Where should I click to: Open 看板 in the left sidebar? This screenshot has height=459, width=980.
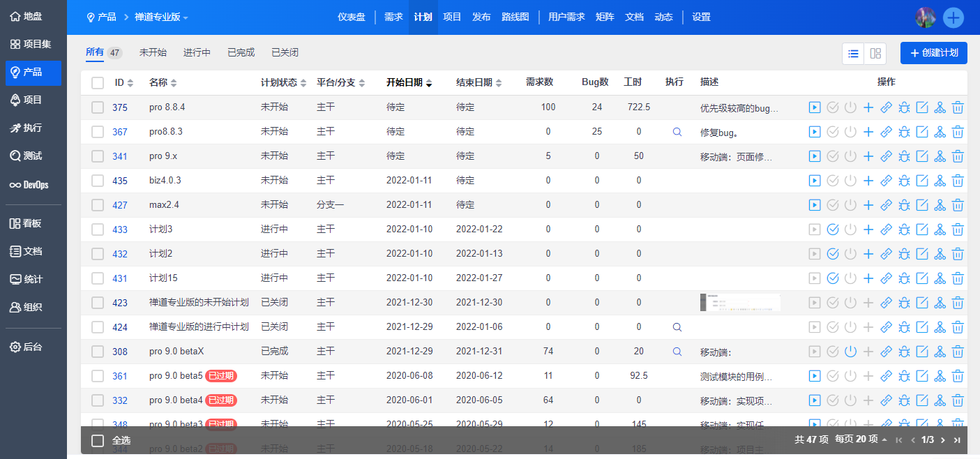(x=33, y=223)
